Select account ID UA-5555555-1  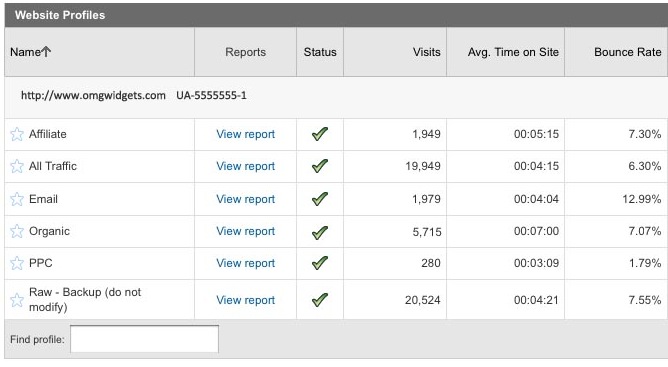211,95
